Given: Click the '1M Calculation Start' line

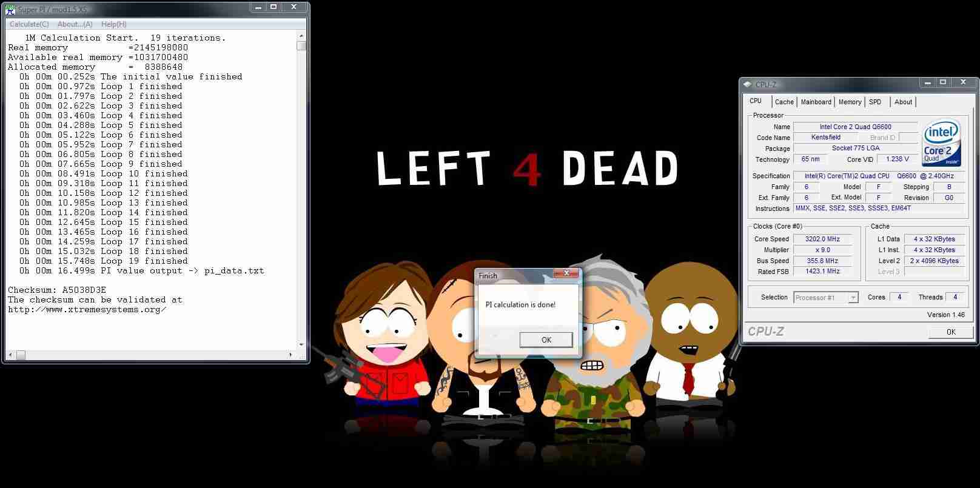Looking at the screenshot, I should point(125,38).
